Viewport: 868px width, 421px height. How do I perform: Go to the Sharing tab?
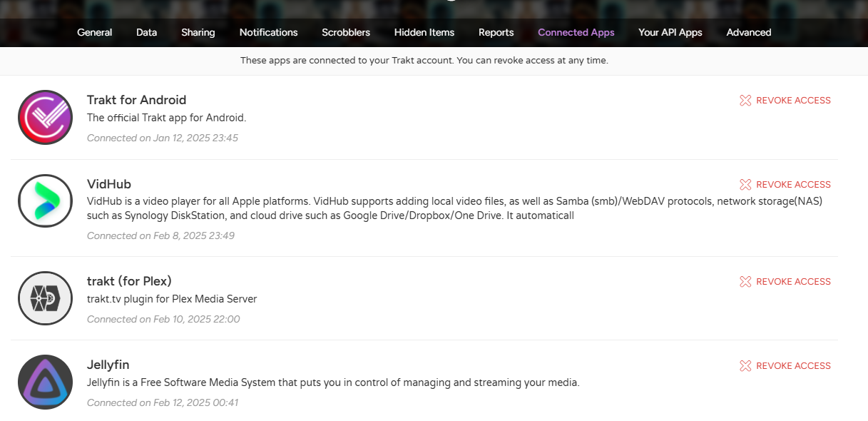tap(198, 32)
